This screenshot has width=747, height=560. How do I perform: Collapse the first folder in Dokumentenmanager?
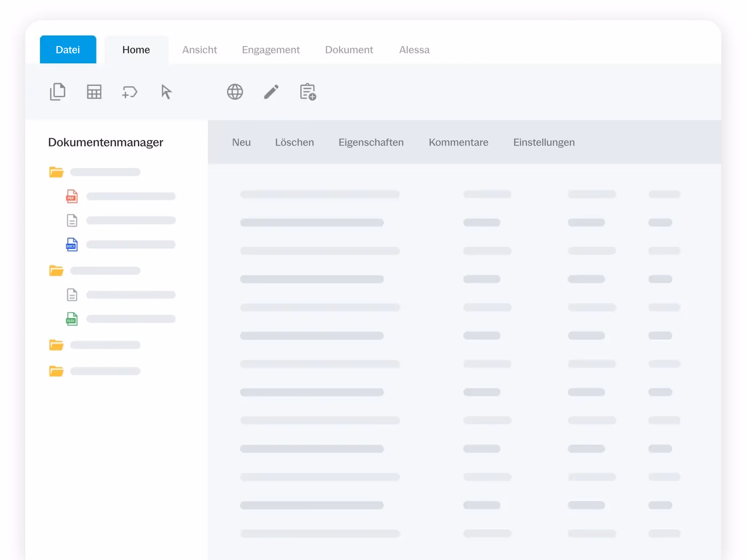[56, 172]
